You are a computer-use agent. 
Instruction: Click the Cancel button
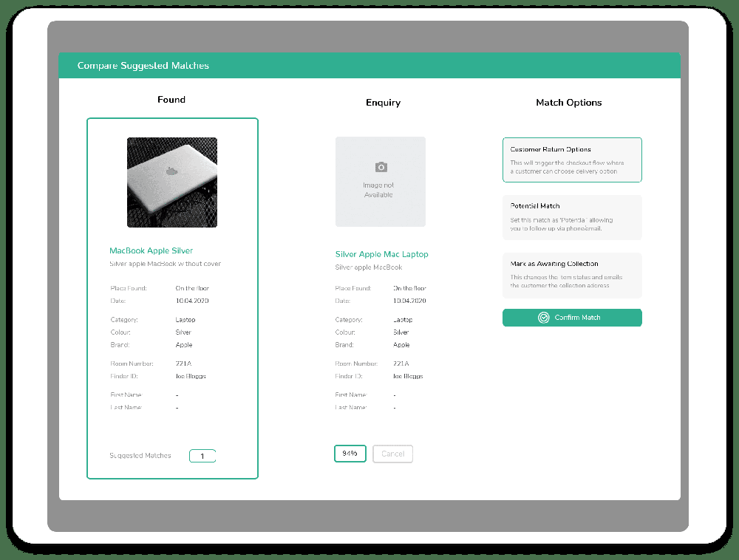click(x=392, y=454)
